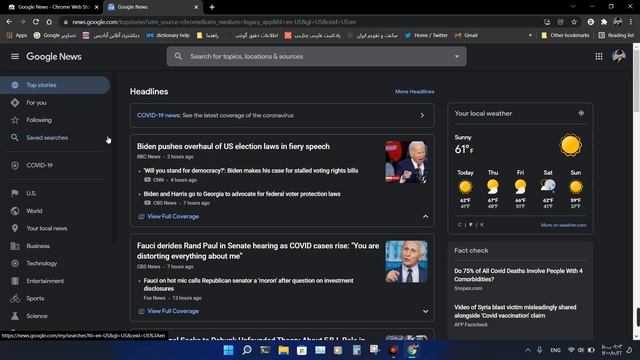The height and width of the screenshot is (360, 640).
Task: Expand the search options dropdown arrow
Action: (456, 56)
